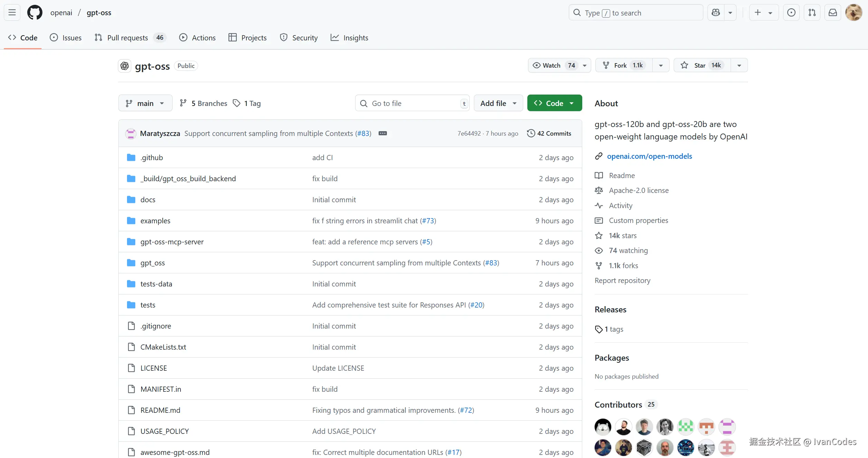Switch to the Pull requests tab
The height and width of the screenshot is (458, 868).
[x=127, y=38]
